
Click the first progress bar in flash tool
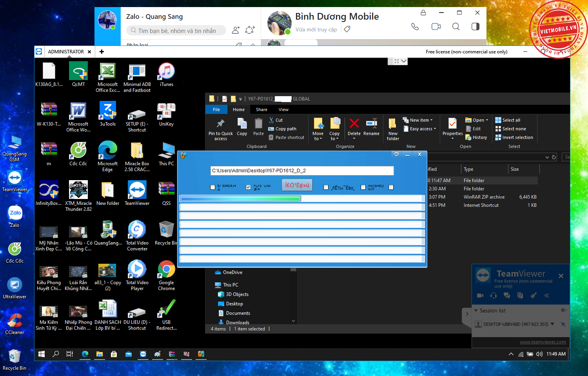point(302,199)
